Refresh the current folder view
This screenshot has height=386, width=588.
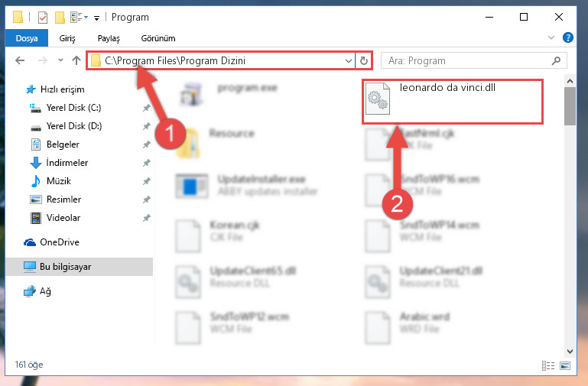coord(363,60)
